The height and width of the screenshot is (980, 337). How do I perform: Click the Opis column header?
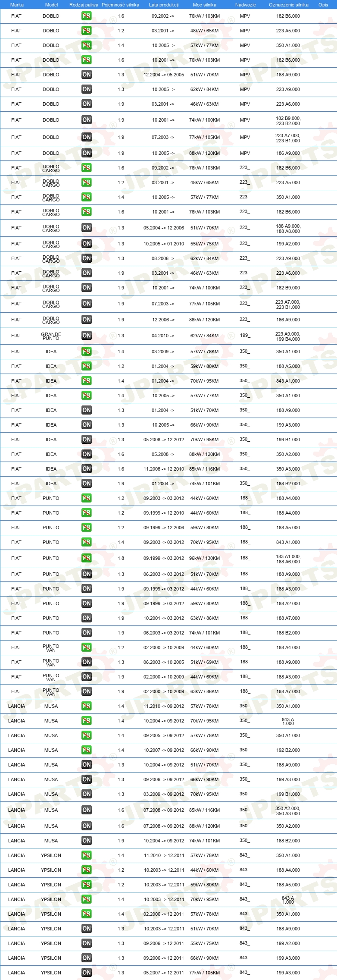coord(323,5)
